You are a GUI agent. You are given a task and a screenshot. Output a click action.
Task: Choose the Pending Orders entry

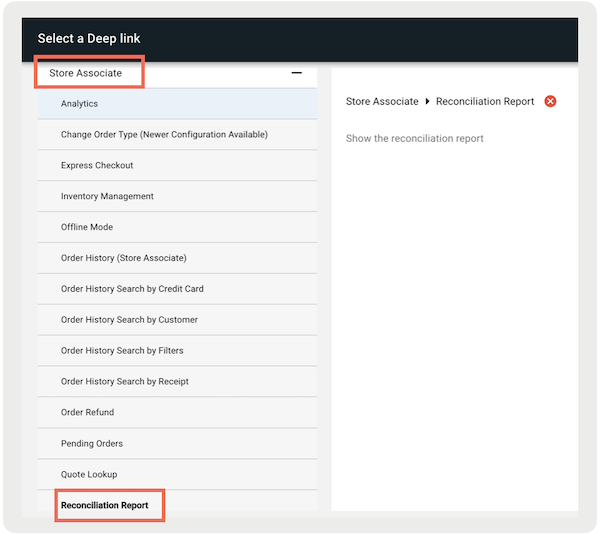[177, 444]
